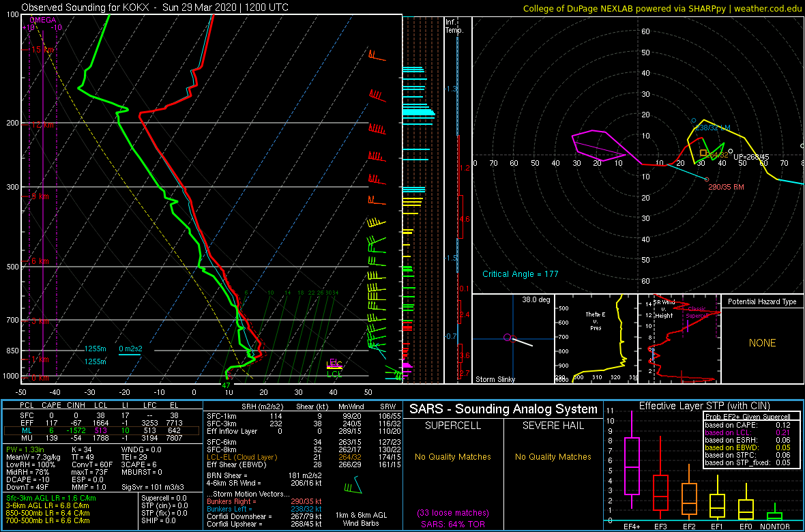Click the MU parcel row in the CAPE table
This screenshot has width=805, height=532.
pyautogui.click(x=102, y=438)
